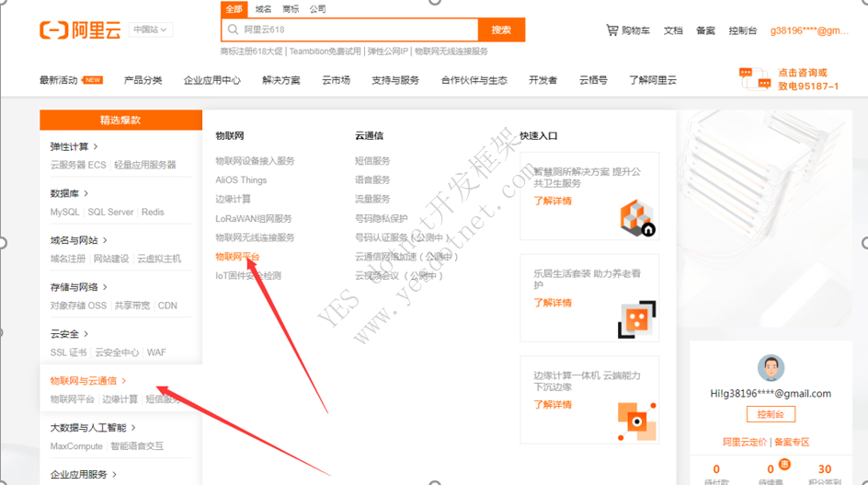Open the 号码隐私保护 link
The width and height of the screenshot is (868, 485).
382,218
